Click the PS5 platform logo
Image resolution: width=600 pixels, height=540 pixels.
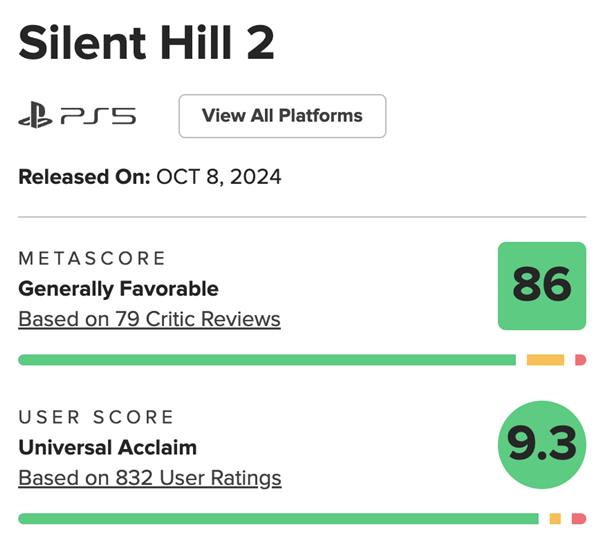77,116
